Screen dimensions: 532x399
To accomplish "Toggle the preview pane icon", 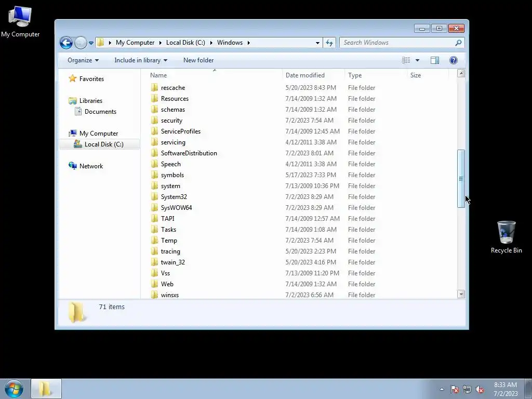I will (x=435, y=60).
